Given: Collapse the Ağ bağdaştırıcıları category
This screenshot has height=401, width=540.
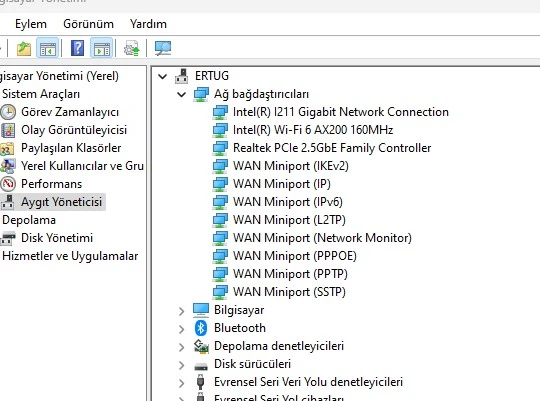Looking at the screenshot, I should [181, 94].
